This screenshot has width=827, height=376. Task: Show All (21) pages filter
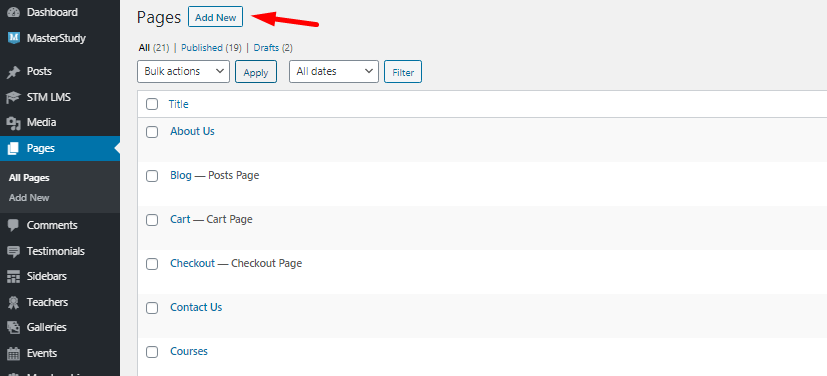coord(153,47)
